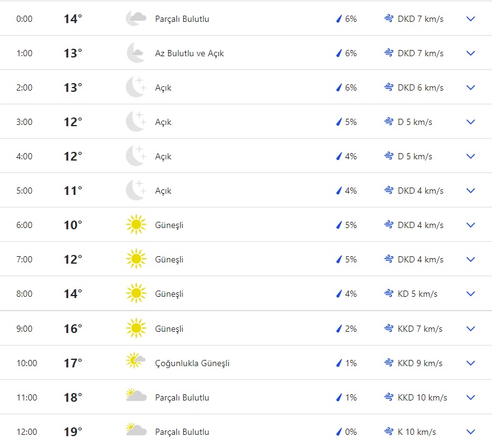The height and width of the screenshot is (448, 492).
Task: Select the 16° temperature at 9:00
Action: click(73, 329)
